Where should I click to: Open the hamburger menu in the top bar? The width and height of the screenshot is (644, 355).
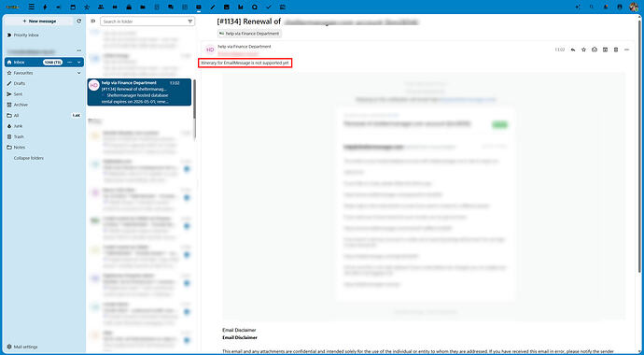click(x=32, y=7)
